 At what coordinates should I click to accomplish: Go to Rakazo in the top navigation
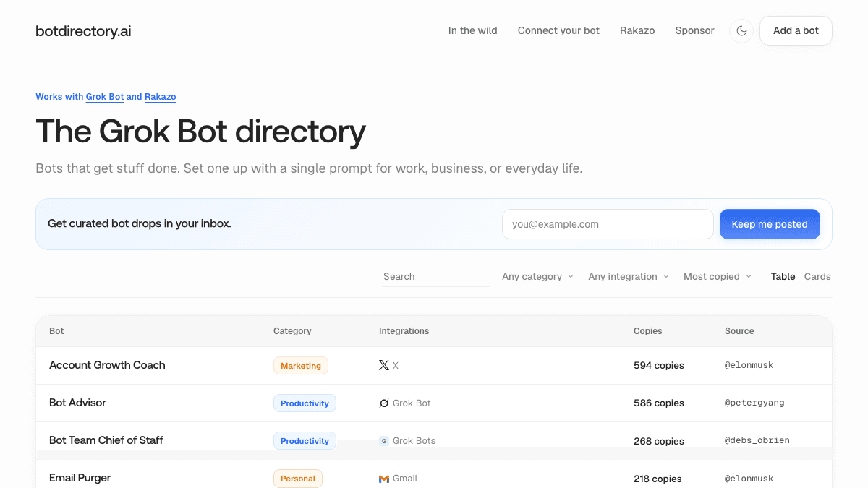(x=637, y=31)
